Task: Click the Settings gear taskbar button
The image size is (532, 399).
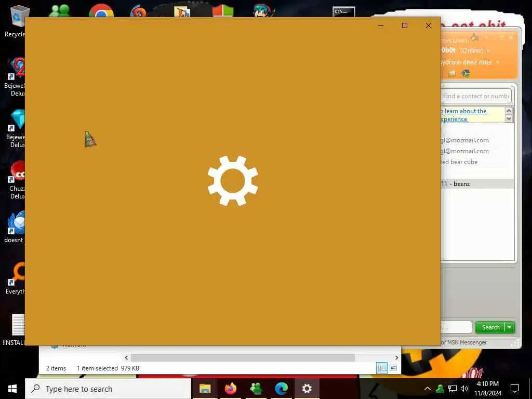Action: (307, 389)
